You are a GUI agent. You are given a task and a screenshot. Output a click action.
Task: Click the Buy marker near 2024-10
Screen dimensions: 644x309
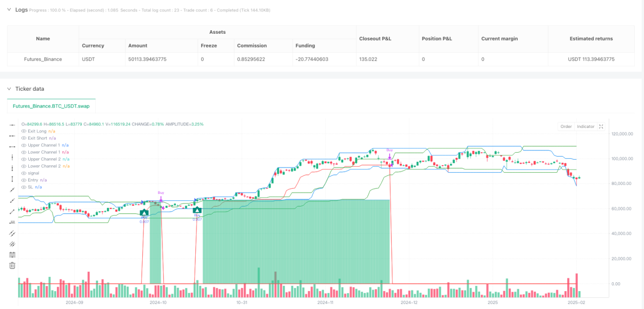(x=161, y=192)
